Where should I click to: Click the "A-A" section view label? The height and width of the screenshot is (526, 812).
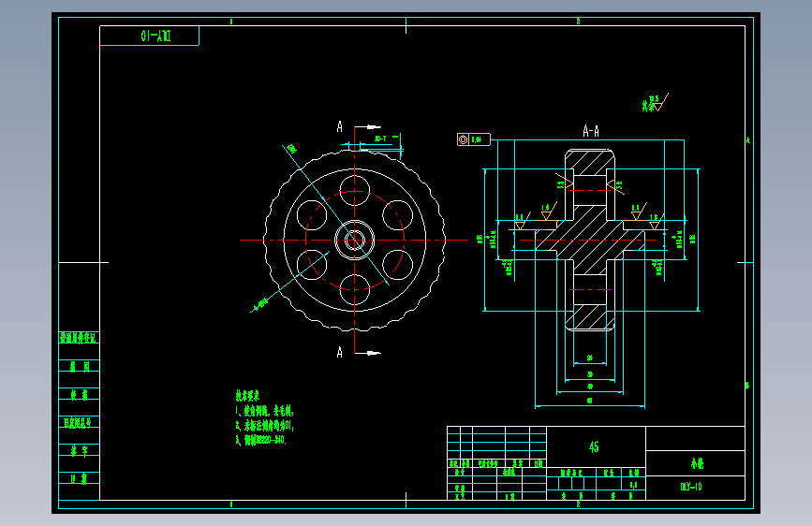coord(591,131)
